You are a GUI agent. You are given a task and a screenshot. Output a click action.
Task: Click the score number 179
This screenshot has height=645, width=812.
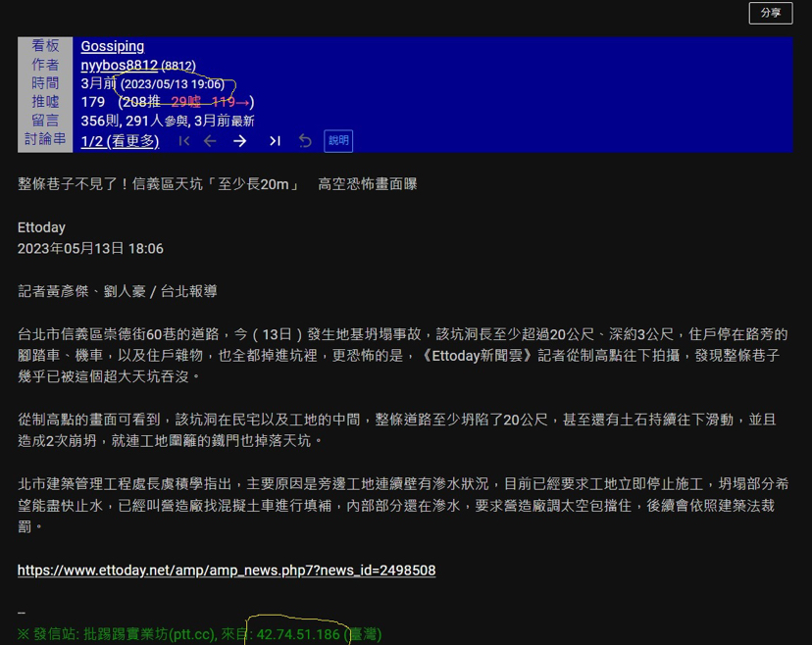pyautogui.click(x=93, y=102)
